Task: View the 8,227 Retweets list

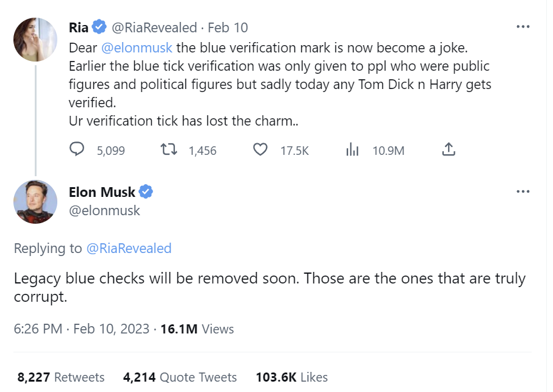Action: [x=61, y=377]
